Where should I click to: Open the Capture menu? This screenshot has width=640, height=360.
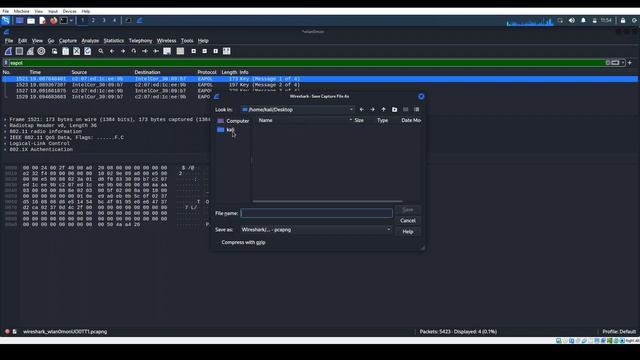coord(68,41)
